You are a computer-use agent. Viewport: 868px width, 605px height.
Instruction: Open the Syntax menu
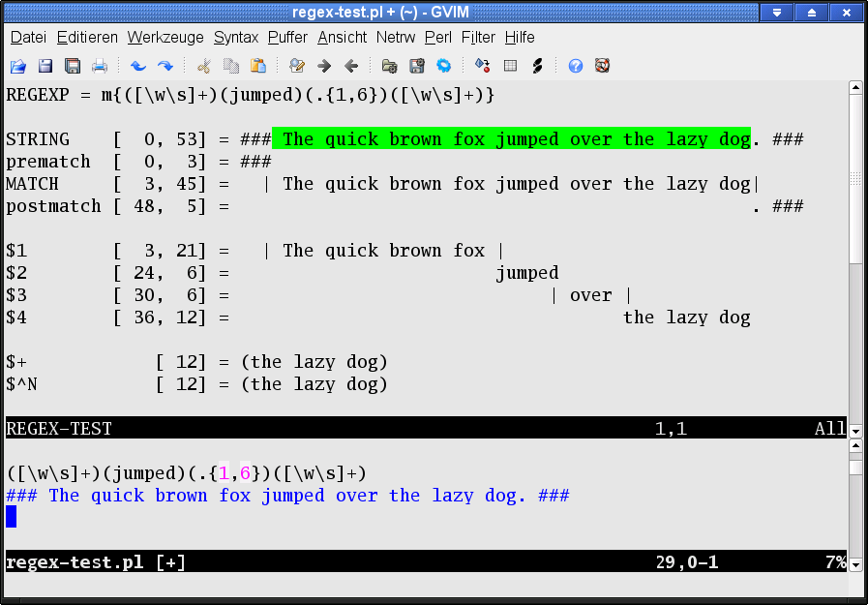tap(235, 37)
